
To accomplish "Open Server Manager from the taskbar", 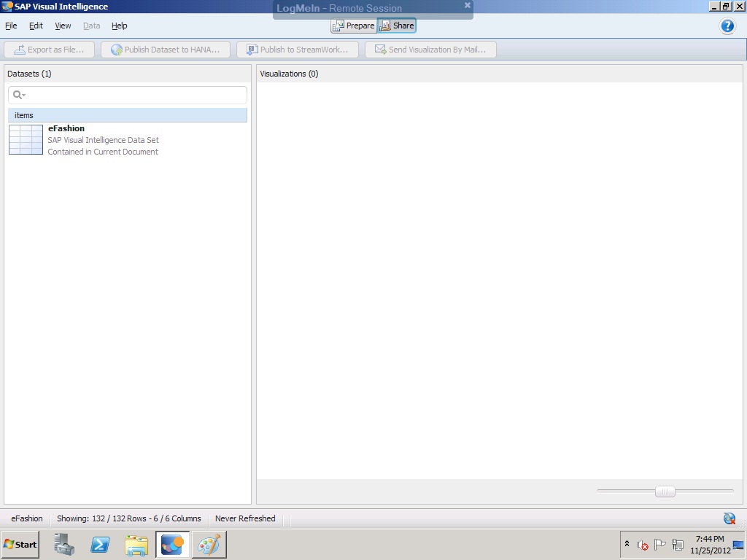I will pyautogui.click(x=64, y=544).
